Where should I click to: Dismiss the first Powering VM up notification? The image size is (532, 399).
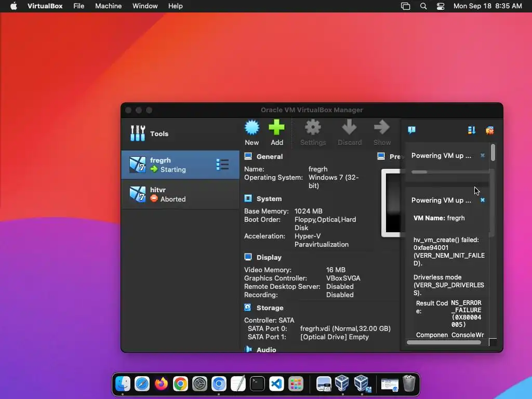point(483,155)
